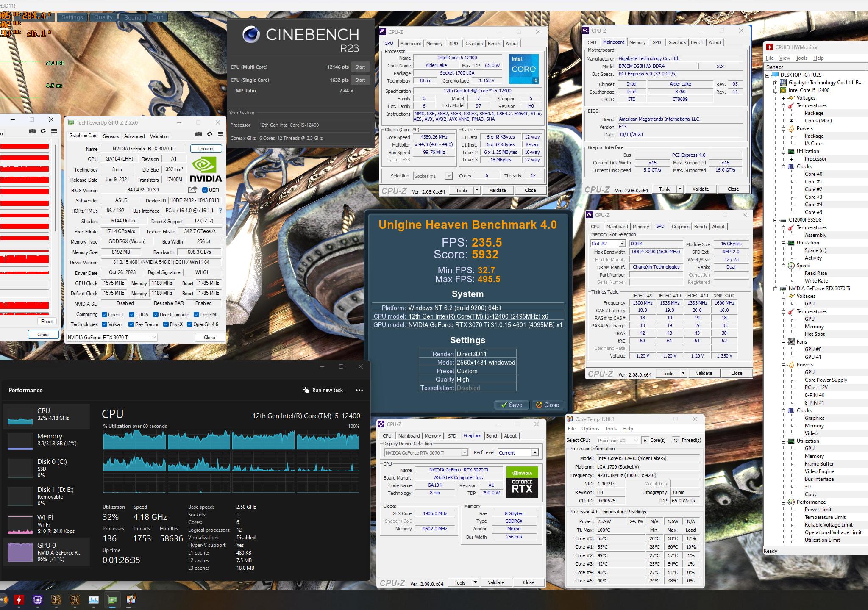Collapse the CT2000P3SSD8 node in HWMonitor
This screenshot has width=868, height=610.
[775, 220]
